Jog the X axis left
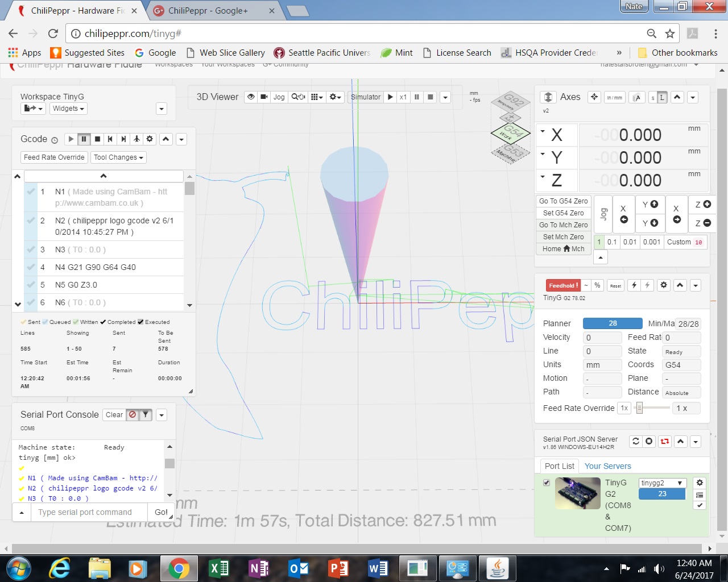The height and width of the screenshot is (582, 728). (x=623, y=214)
